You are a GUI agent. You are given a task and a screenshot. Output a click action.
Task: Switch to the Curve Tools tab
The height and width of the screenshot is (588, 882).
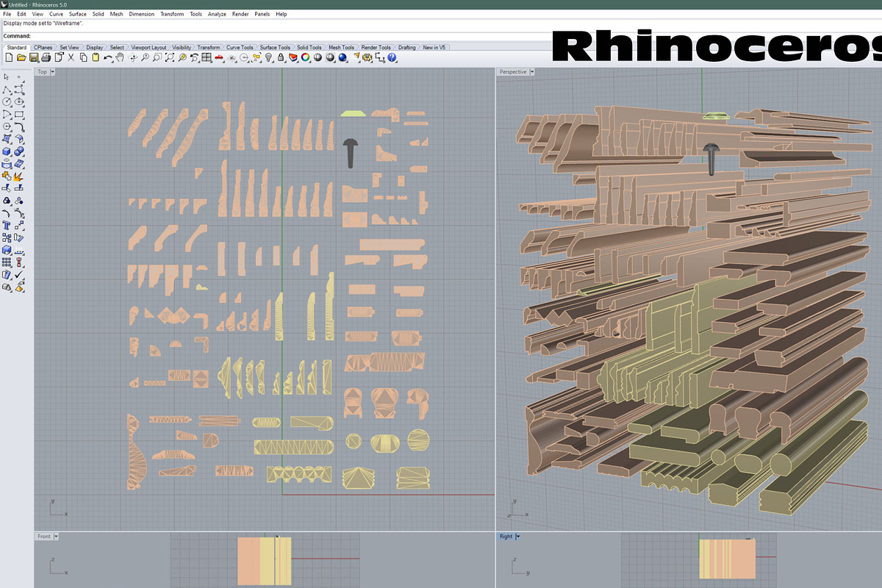tap(240, 47)
